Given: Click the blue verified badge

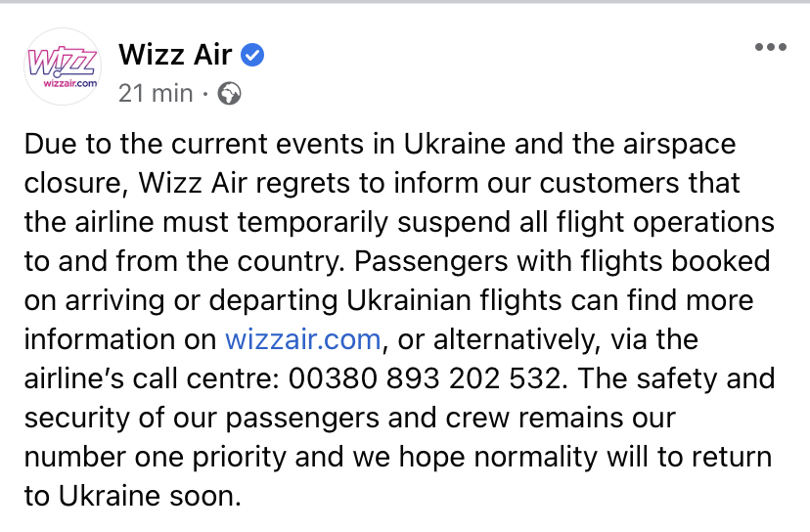Looking at the screenshot, I should [x=252, y=55].
